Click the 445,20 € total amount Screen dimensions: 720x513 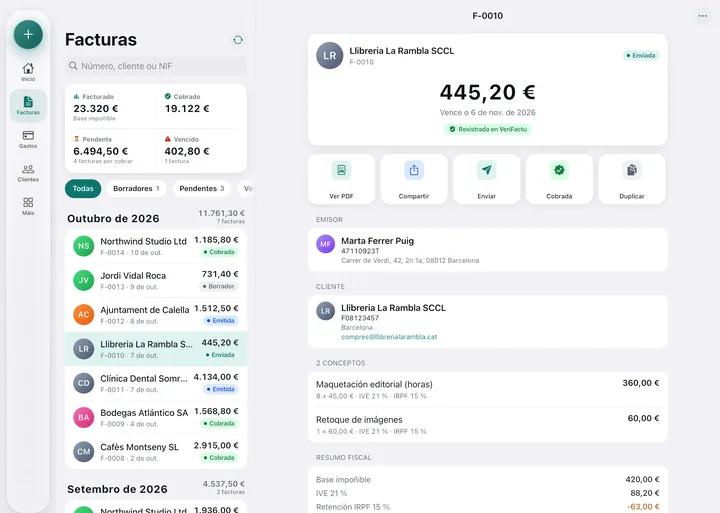coord(488,92)
